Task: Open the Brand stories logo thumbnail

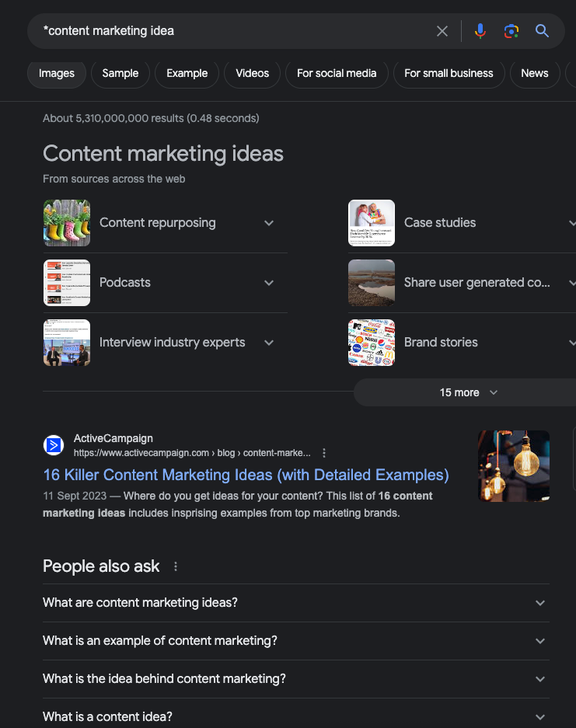Action: [x=372, y=343]
